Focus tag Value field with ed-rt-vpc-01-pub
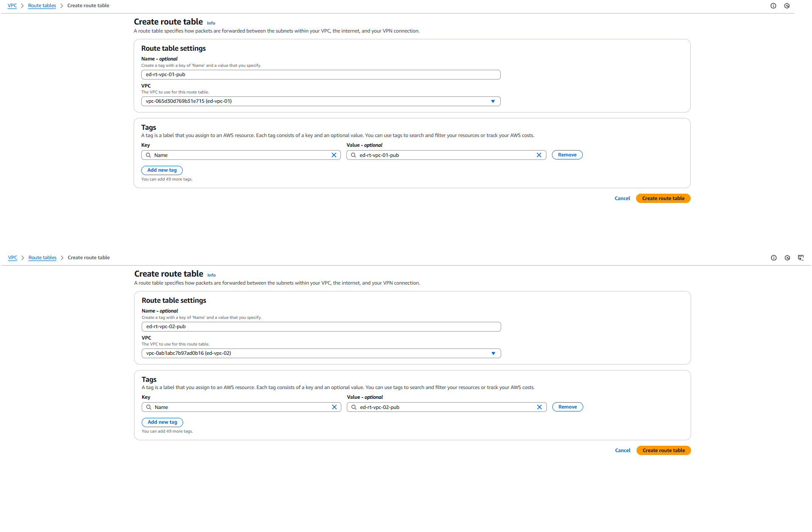The width and height of the screenshot is (812, 532). pyautogui.click(x=446, y=155)
